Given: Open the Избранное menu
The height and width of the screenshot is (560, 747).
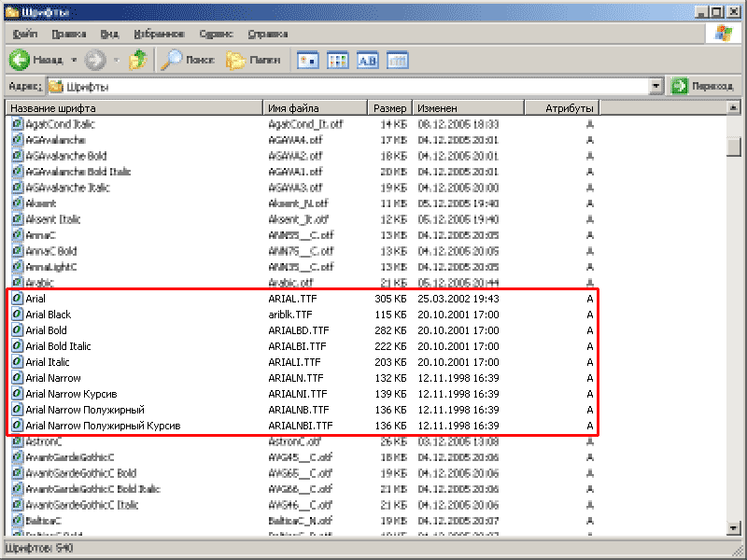Looking at the screenshot, I should pyautogui.click(x=159, y=34).
